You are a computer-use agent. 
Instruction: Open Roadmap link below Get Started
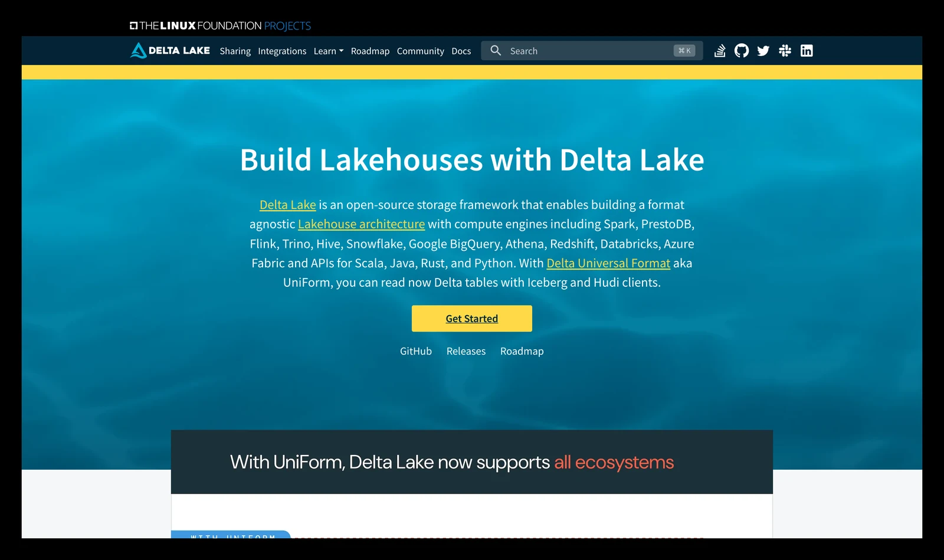(x=522, y=351)
